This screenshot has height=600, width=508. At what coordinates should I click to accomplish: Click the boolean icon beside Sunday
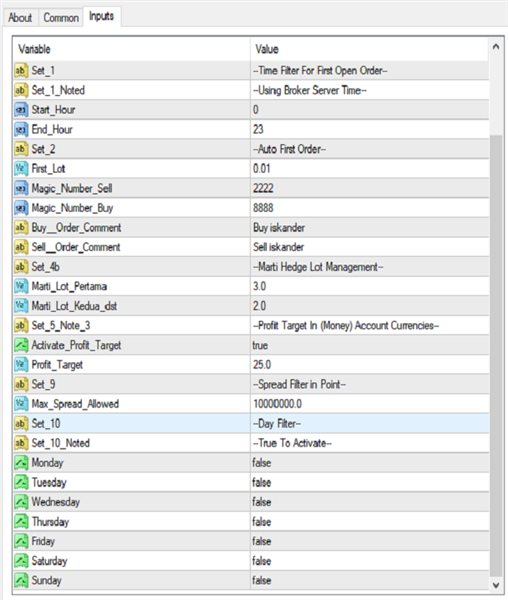[x=21, y=580]
